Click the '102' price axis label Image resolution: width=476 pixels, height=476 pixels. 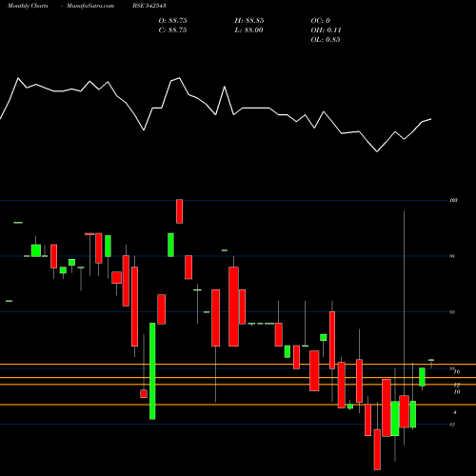(x=454, y=200)
